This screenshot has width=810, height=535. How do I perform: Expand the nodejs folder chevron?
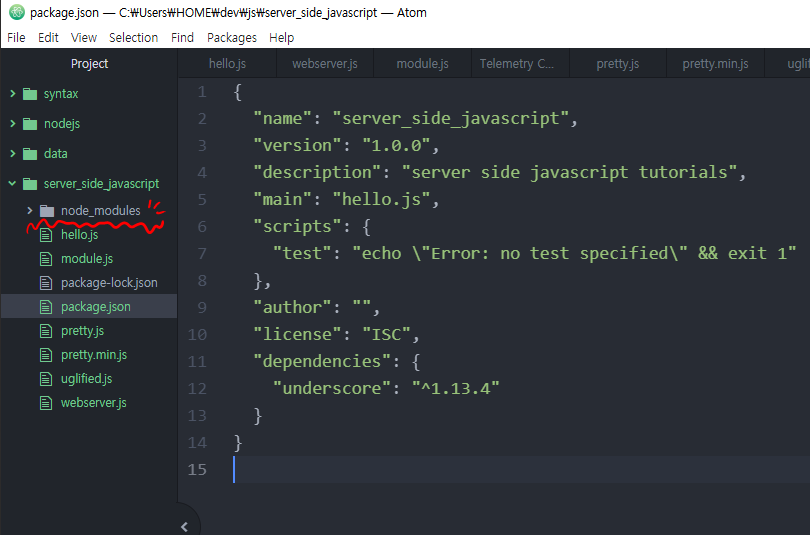(x=13, y=123)
